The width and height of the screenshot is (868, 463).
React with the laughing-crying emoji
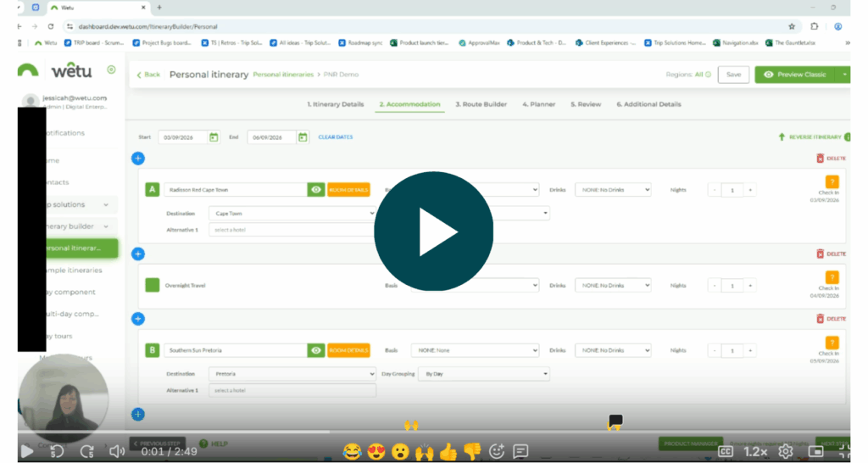point(352,451)
